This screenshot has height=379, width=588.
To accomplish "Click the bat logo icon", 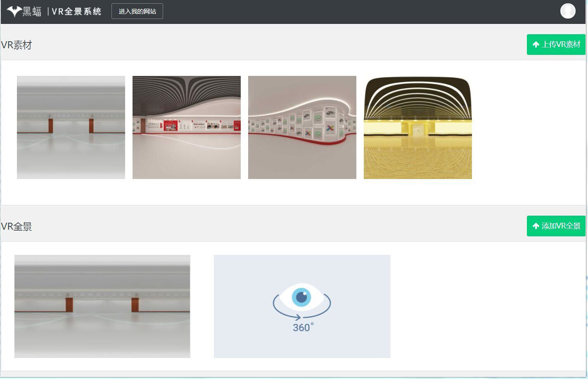I will click(x=14, y=12).
